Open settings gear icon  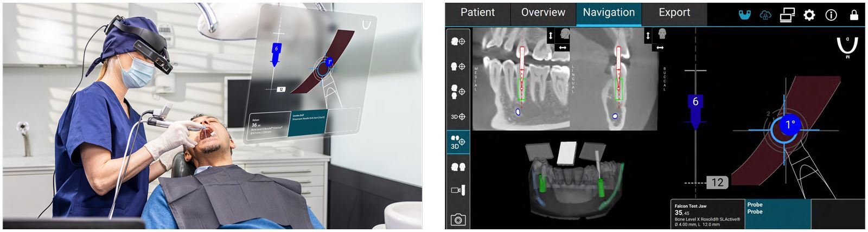[809, 15]
